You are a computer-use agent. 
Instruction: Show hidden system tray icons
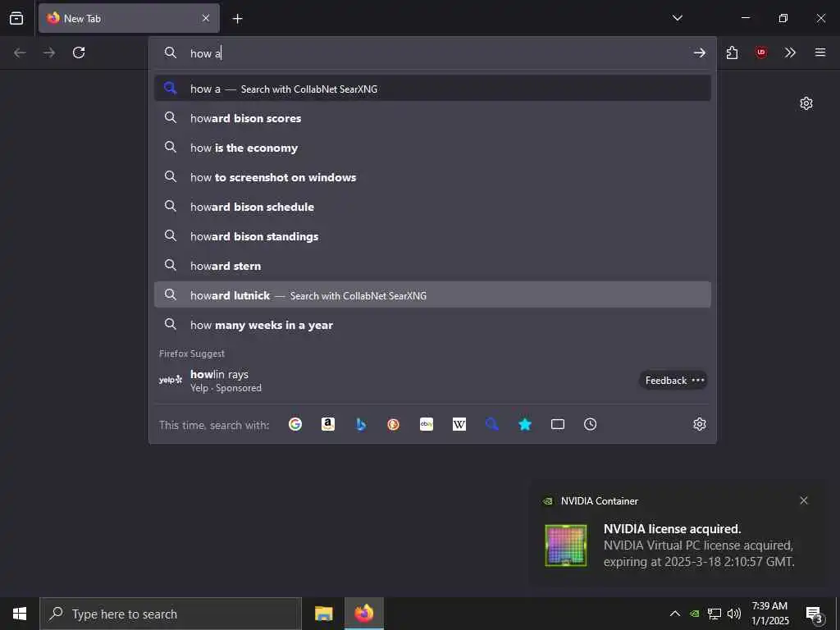coord(675,614)
